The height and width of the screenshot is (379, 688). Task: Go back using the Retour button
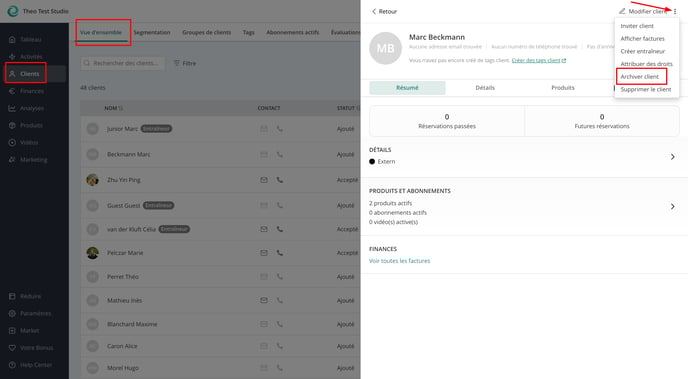[384, 11]
